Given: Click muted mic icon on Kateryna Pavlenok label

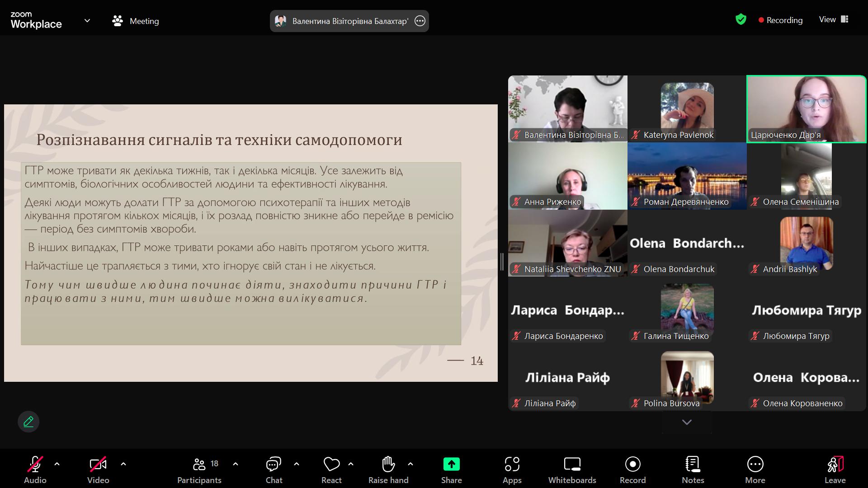Looking at the screenshot, I should point(636,135).
